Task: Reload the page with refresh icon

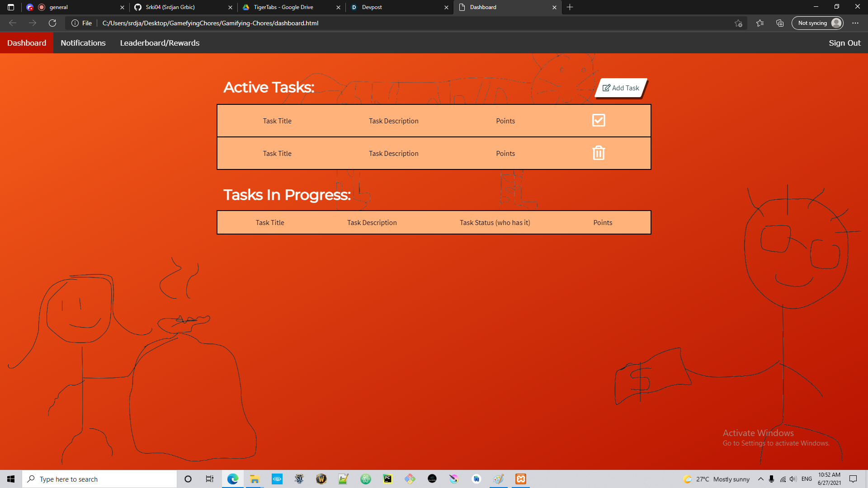Action: click(x=52, y=23)
